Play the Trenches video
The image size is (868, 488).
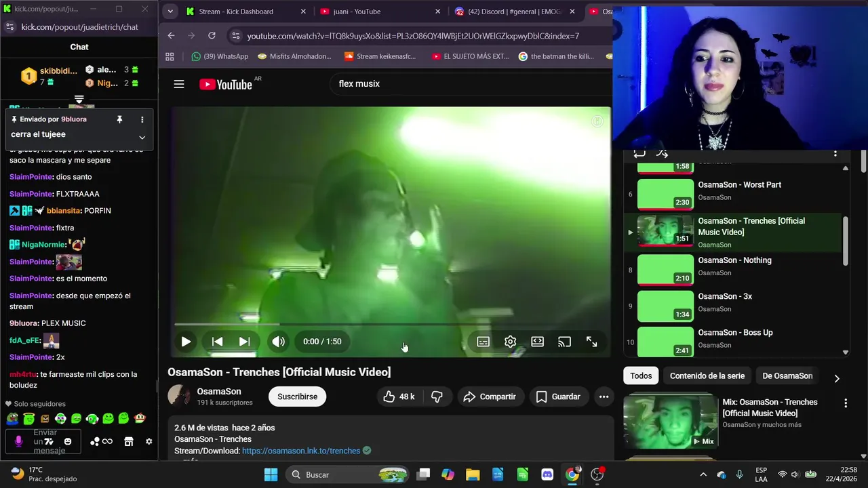tap(185, 342)
